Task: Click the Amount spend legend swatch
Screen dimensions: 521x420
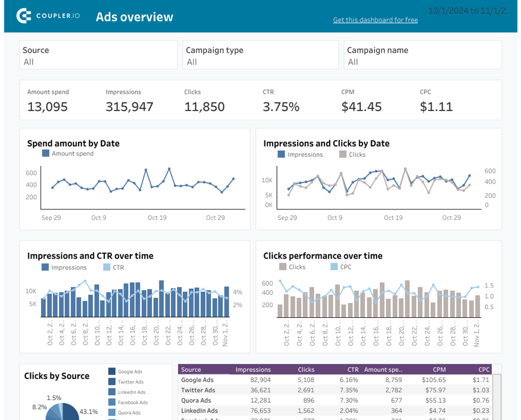Action: [x=46, y=153]
